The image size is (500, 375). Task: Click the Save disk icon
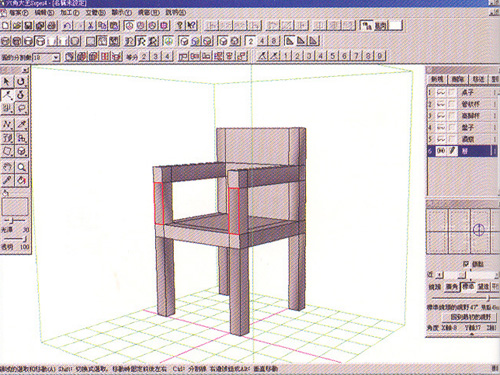coord(29,26)
